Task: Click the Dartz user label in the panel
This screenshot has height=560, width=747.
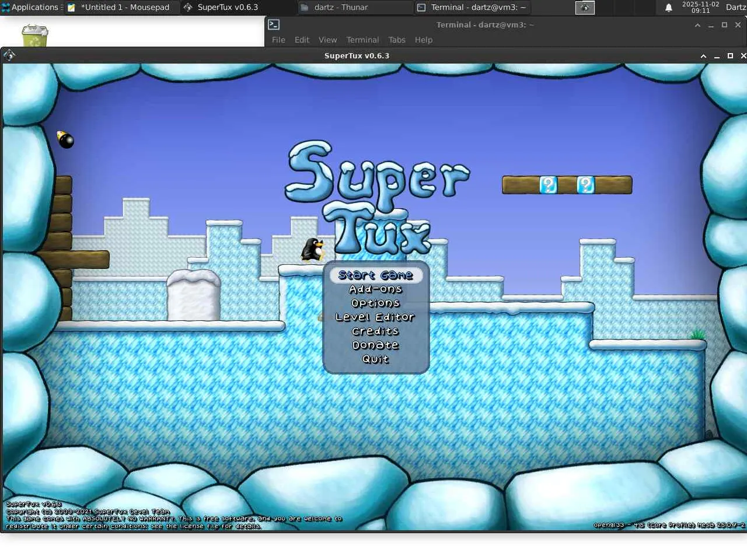Action: 735,7
